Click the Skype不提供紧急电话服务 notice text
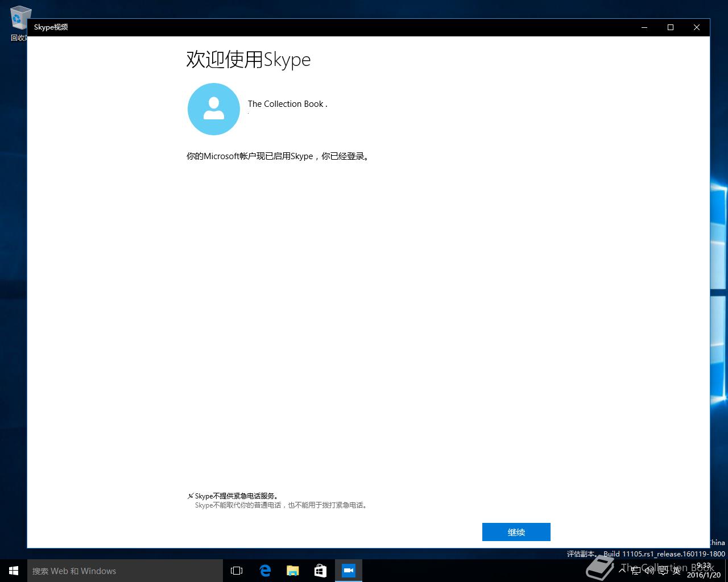The image size is (728, 582). click(x=236, y=496)
